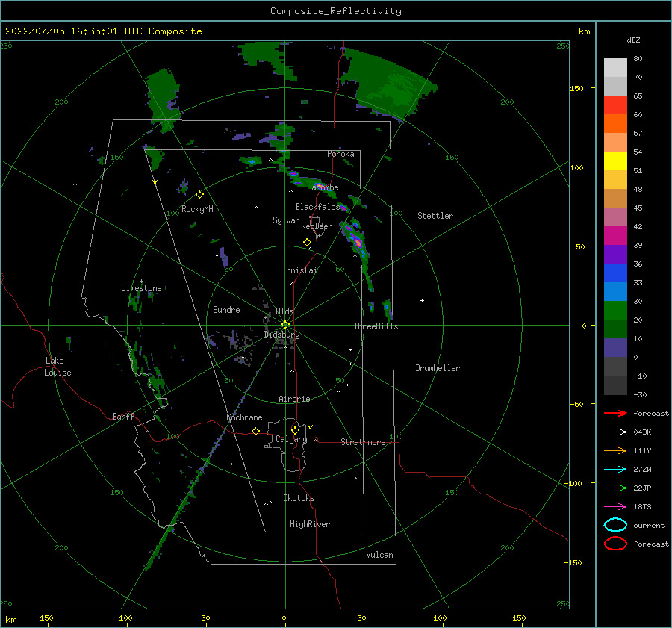Click the yellow diamond marker near Cochrane
Image resolution: width=672 pixels, height=628 pixels.
256,431
